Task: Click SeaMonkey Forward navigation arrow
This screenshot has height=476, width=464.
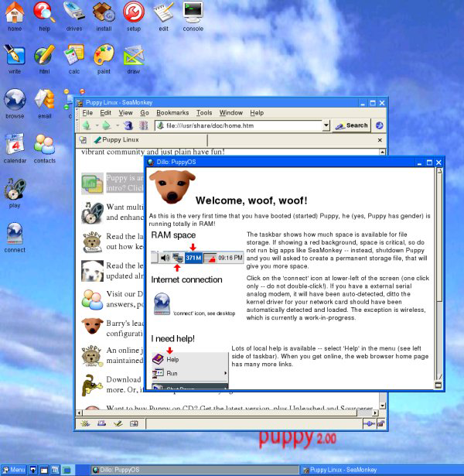Action: pyautogui.click(x=107, y=125)
